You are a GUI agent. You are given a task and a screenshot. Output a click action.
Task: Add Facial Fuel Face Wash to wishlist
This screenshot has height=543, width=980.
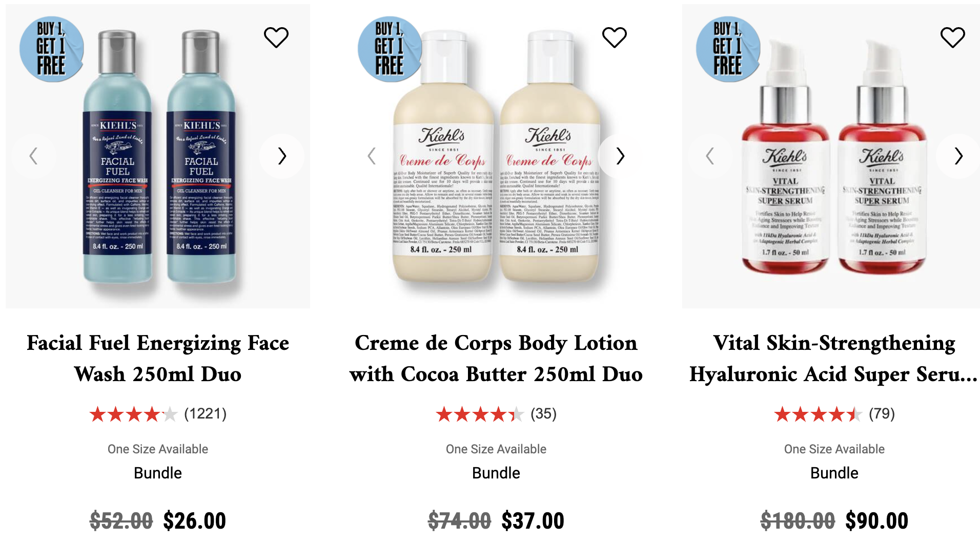click(x=276, y=37)
